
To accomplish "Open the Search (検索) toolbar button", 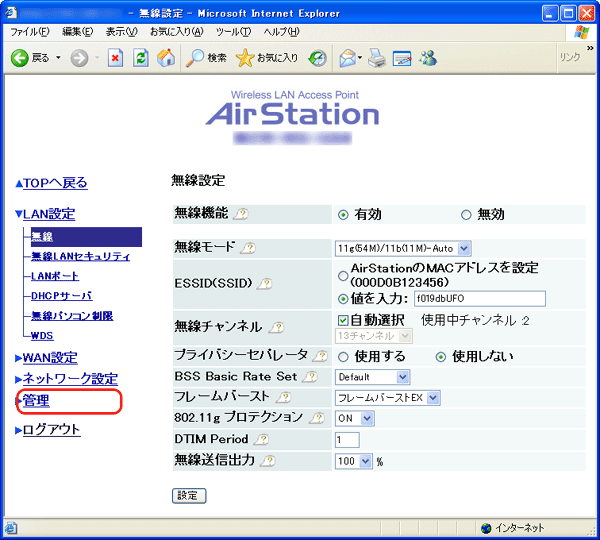I will tap(206, 58).
